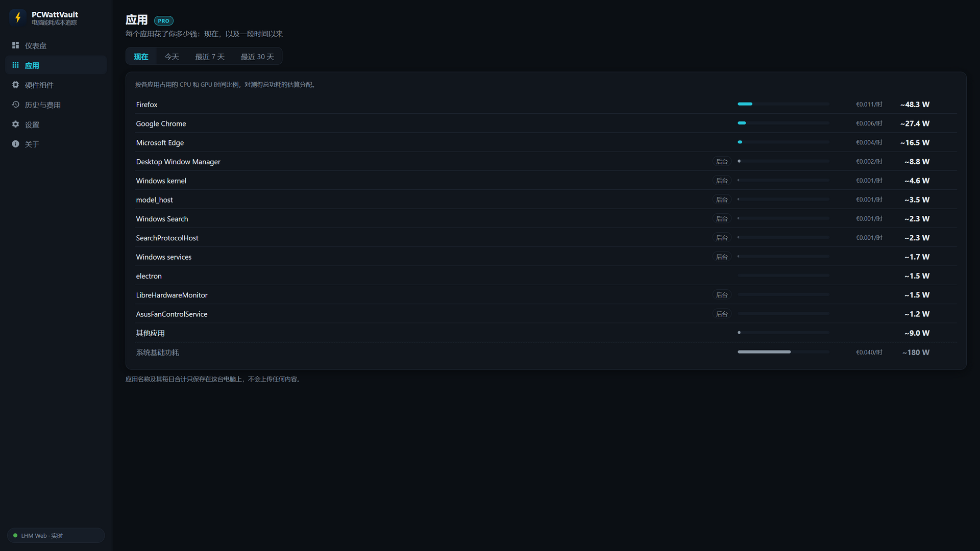Click the 后台 badge in Windows kernel row
980x551 pixels.
722,181
